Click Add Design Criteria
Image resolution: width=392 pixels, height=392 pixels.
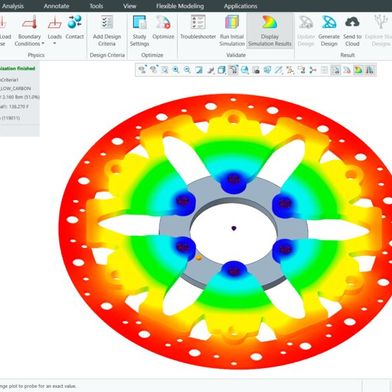[107, 31]
